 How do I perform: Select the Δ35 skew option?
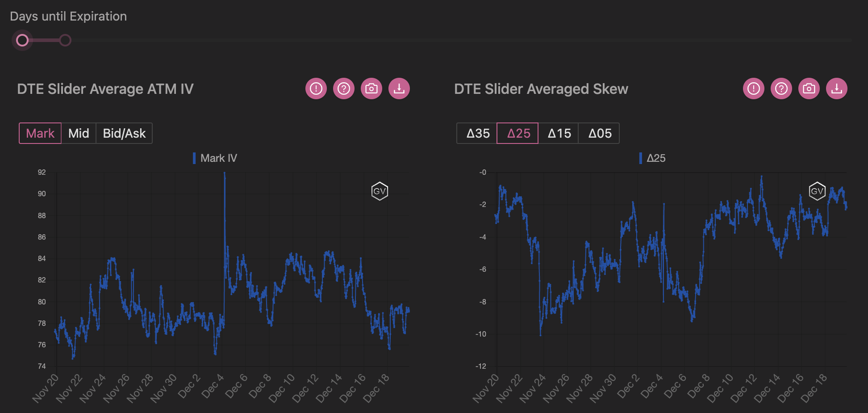point(477,133)
